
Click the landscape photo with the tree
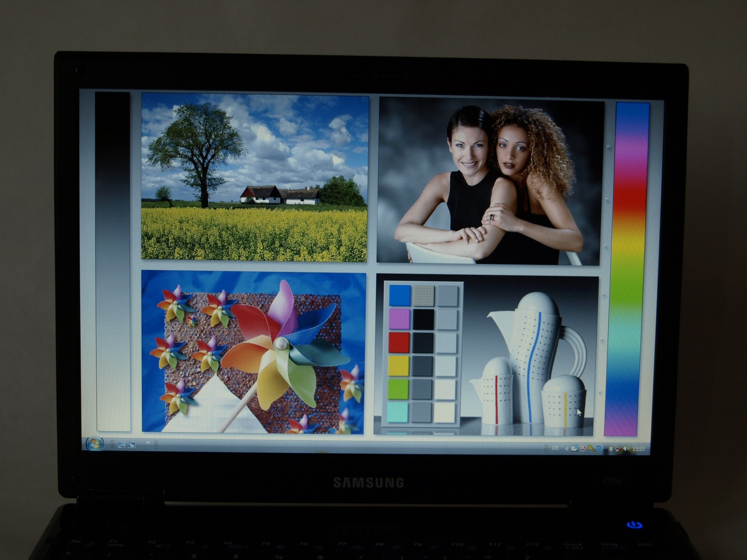254,176
